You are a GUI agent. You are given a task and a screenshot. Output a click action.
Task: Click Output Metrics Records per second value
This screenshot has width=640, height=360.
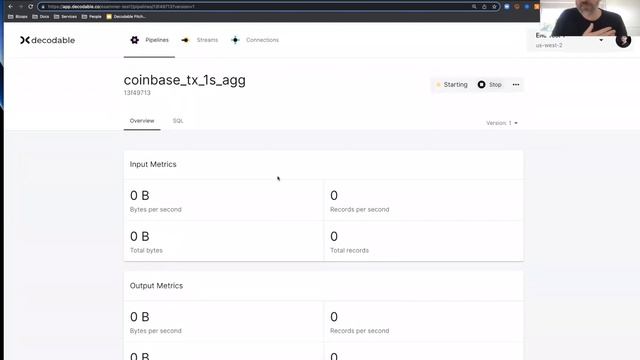point(334,317)
